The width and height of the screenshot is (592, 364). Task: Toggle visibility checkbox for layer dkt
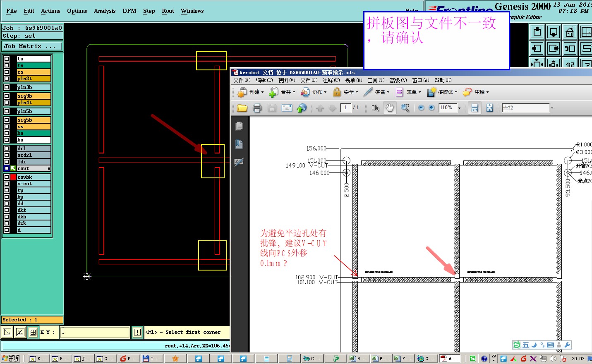point(7,210)
